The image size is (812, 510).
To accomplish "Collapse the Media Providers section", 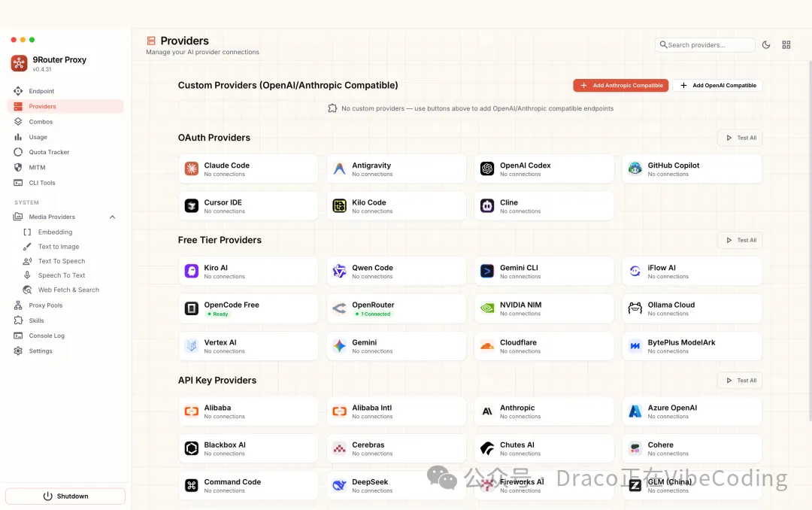I will [x=112, y=217].
